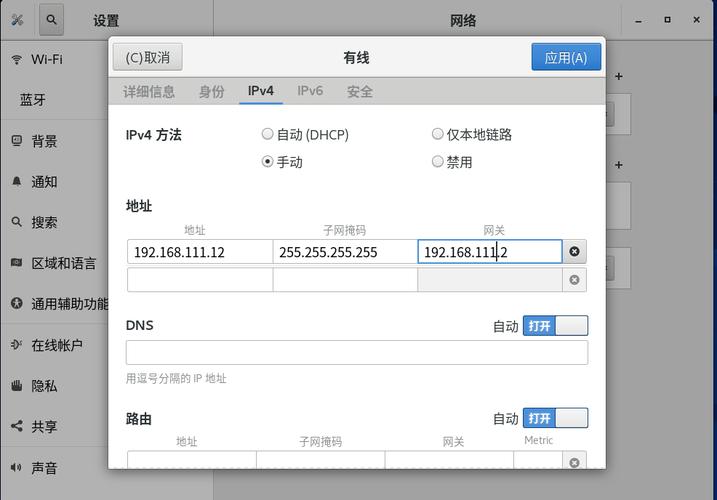
Task: Click the route gateway input field
Action: [449, 460]
